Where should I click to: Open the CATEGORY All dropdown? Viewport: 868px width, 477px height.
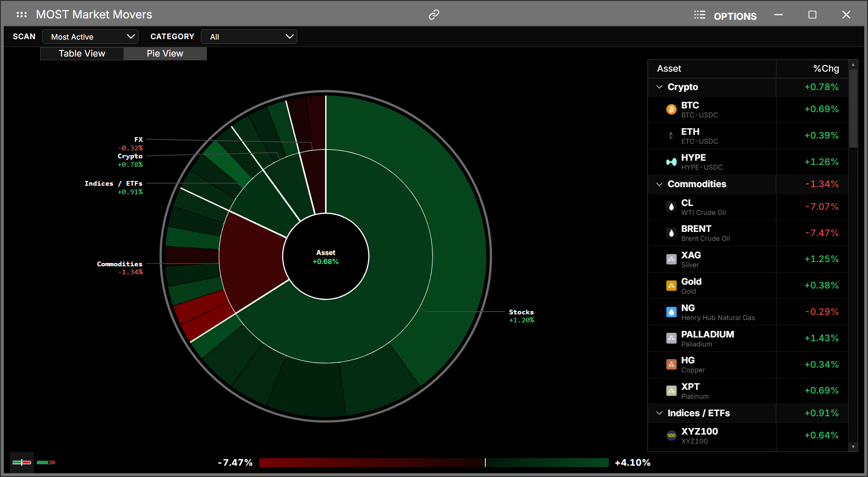[x=249, y=37]
